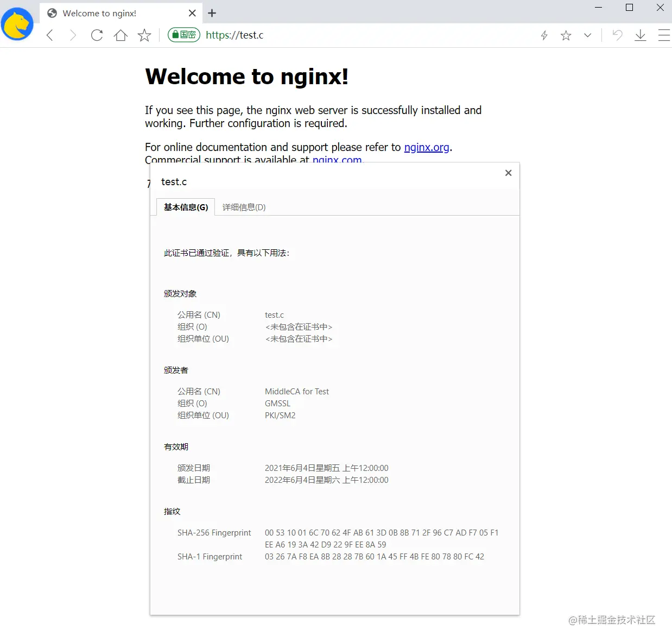Open the browser hamburger menu
This screenshot has height=642, width=672.
pos(664,35)
